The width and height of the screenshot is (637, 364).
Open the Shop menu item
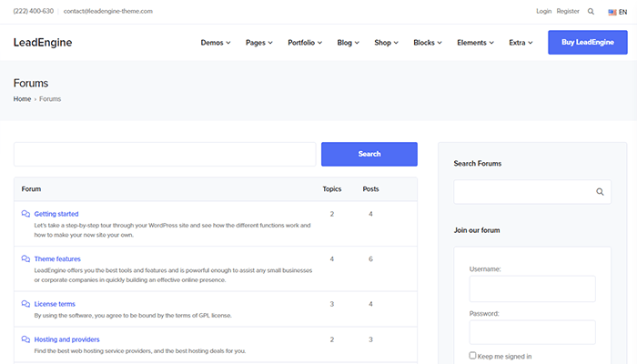(x=386, y=43)
